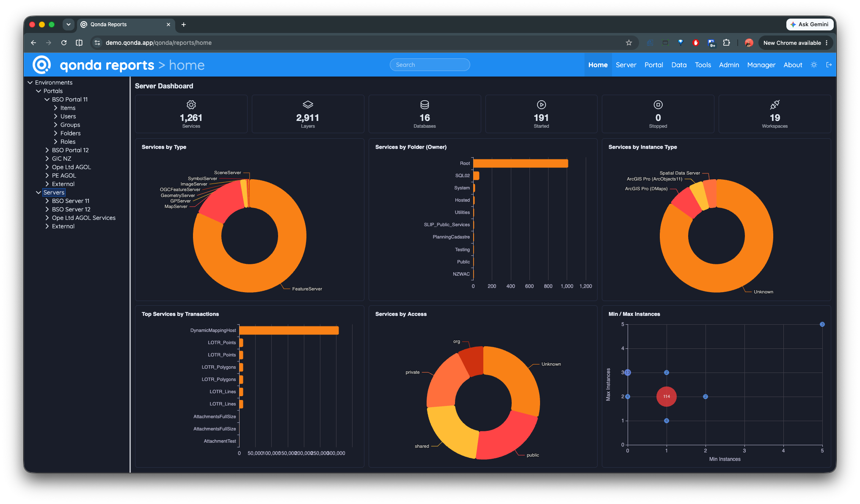Open the tab search dropdown arrow
The width and height of the screenshot is (860, 504).
tap(69, 25)
